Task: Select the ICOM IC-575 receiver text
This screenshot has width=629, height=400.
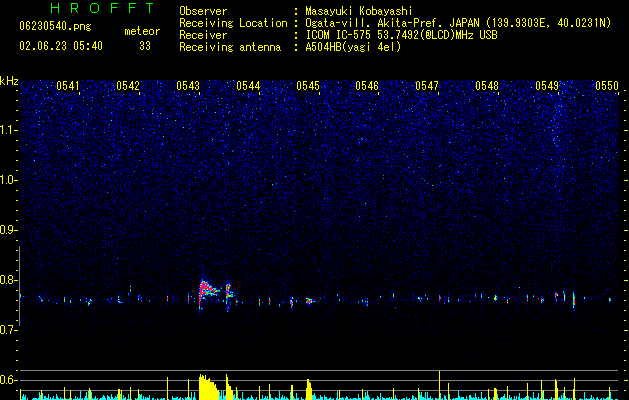Action: [x=401, y=35]
